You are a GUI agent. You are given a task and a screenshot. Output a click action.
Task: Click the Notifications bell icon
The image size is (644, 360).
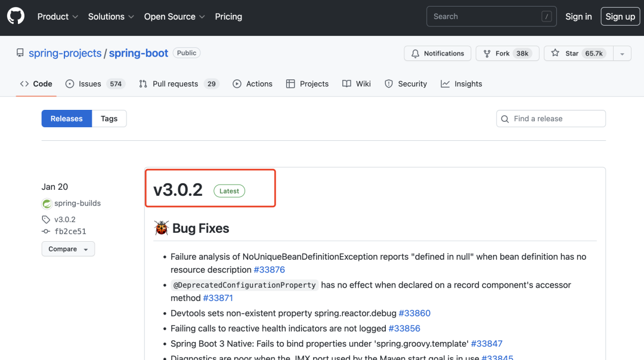coord(415,54)
